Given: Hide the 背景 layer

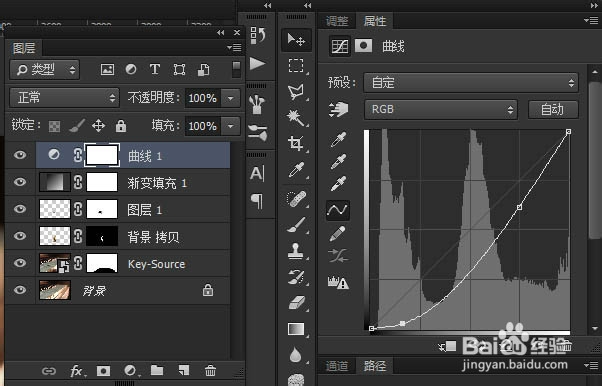Looking at the screenshot, I should coord(20,290).
